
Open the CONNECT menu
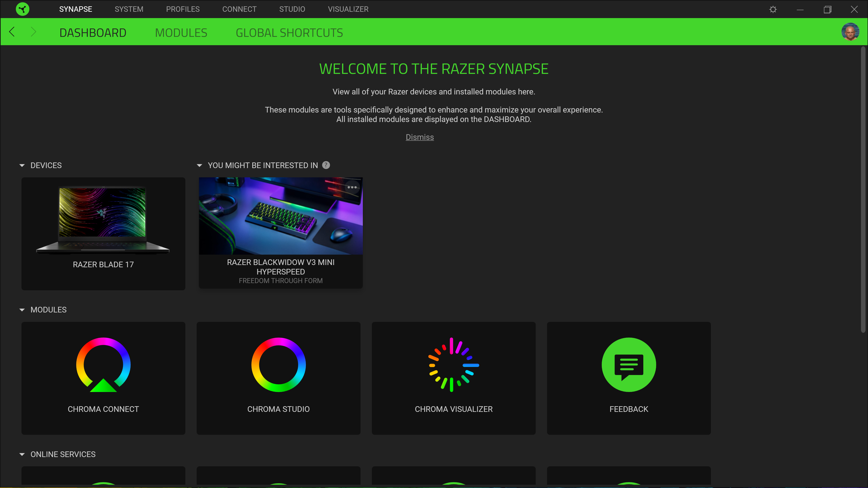click(x=239, y=9)
